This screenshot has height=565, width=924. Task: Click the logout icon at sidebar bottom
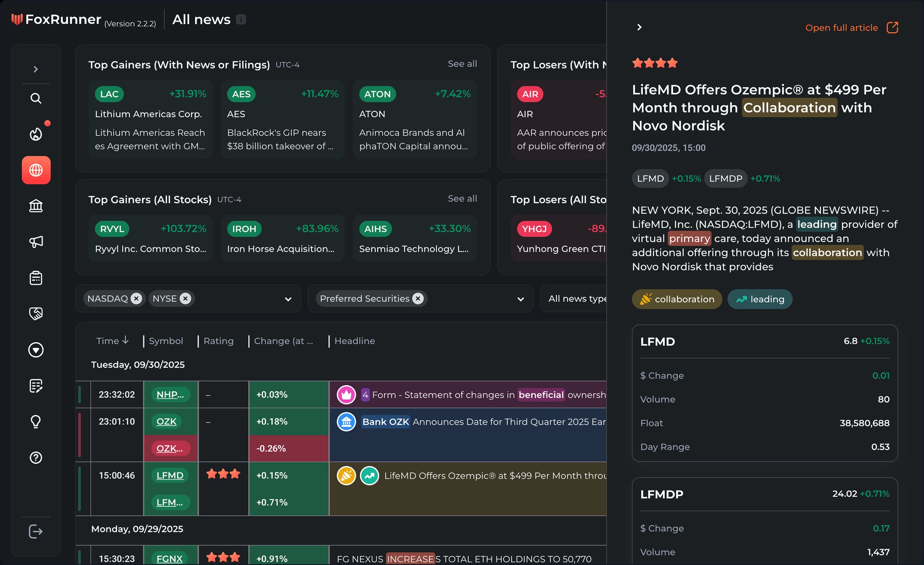pyautogui.click(x=36, y=531)
